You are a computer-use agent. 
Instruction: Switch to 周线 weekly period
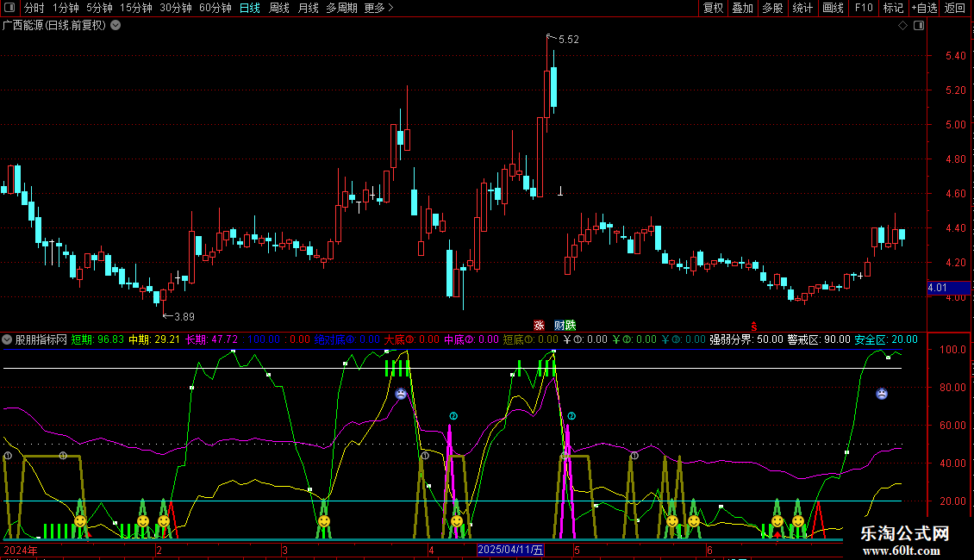click(x=279, y=9)
